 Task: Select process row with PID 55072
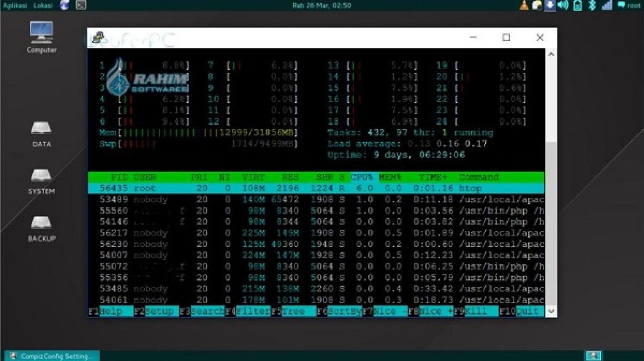(x=316, y=267)
